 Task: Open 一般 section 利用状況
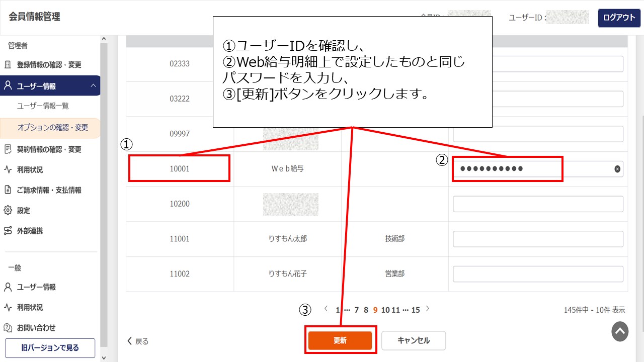(x=30, y=307)
